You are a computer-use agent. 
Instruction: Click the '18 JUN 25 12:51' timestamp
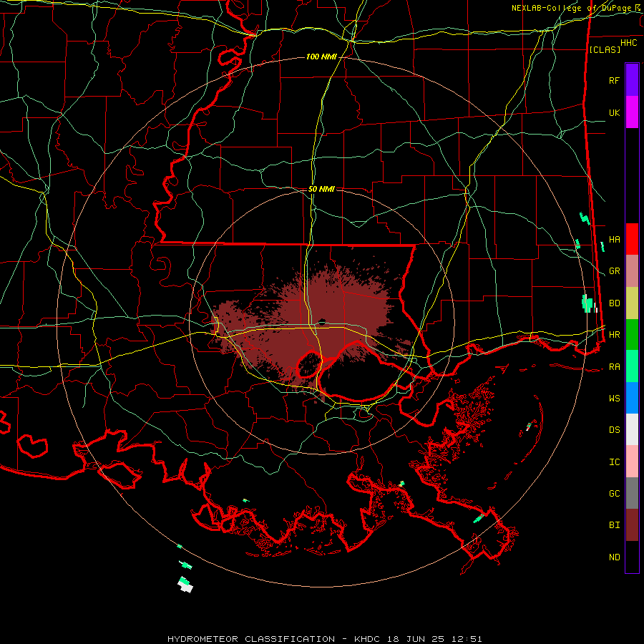click(x=434, y=639)
